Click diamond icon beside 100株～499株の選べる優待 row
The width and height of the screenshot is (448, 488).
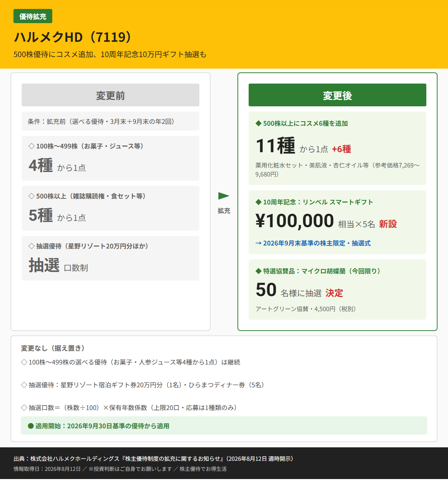24,362
